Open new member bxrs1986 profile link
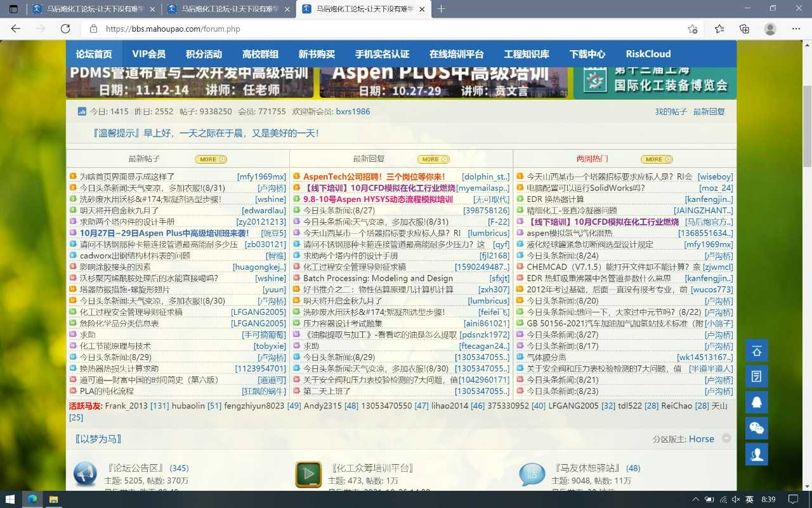The height and width of the screenshot is (508, 812). 353,112
